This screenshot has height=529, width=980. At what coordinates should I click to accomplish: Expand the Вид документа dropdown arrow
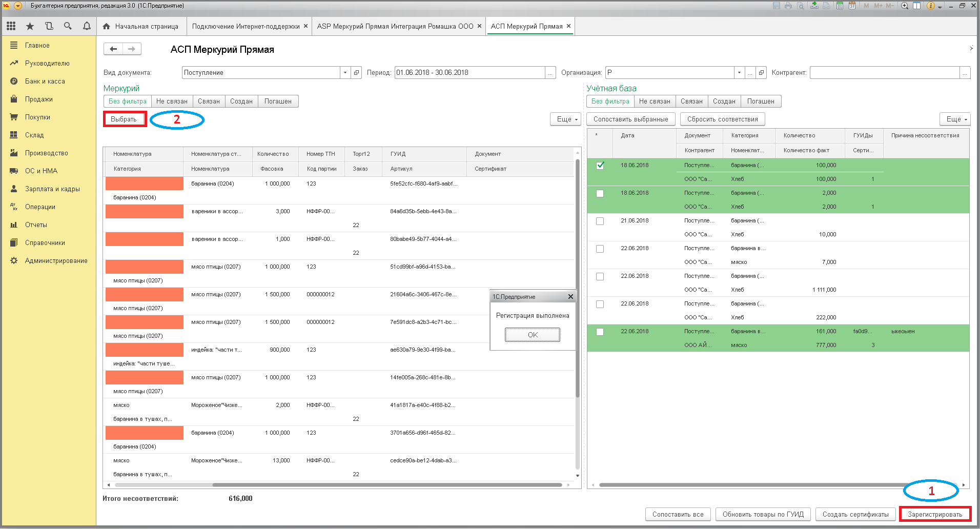[345, 73]
